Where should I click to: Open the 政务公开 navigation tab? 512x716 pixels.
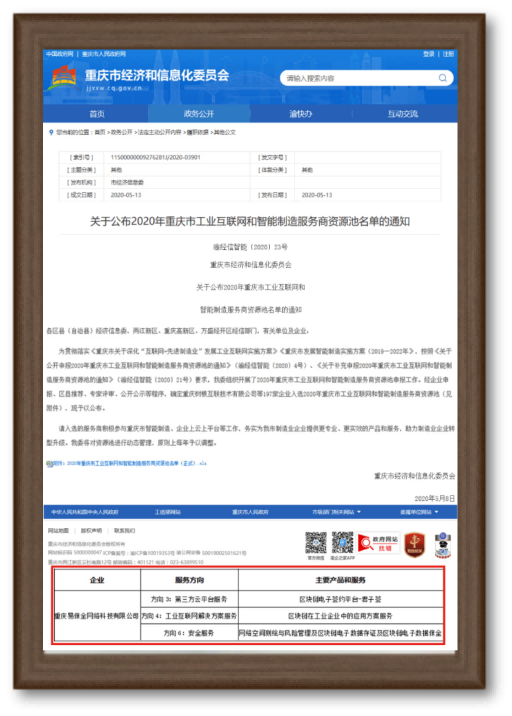pos(199,114)
